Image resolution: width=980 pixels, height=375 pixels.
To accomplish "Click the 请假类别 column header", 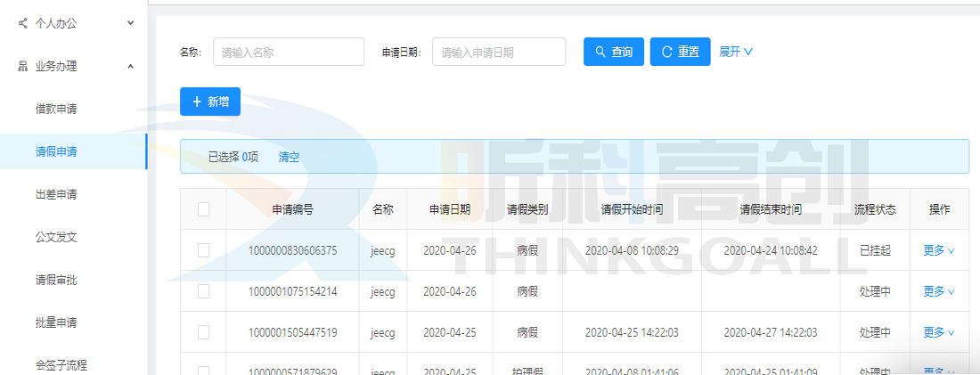I will [527, 210].
